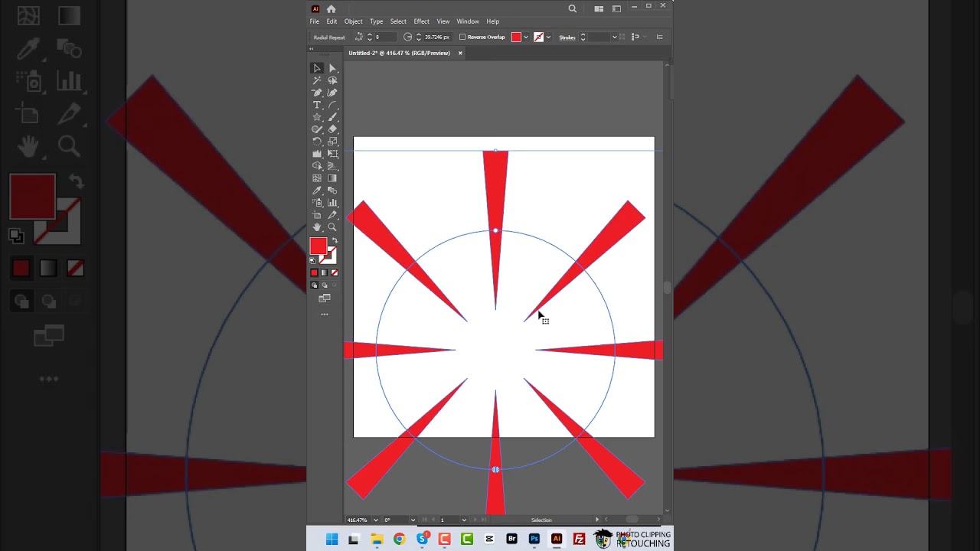Activate the Hand tool

point(317,227)
